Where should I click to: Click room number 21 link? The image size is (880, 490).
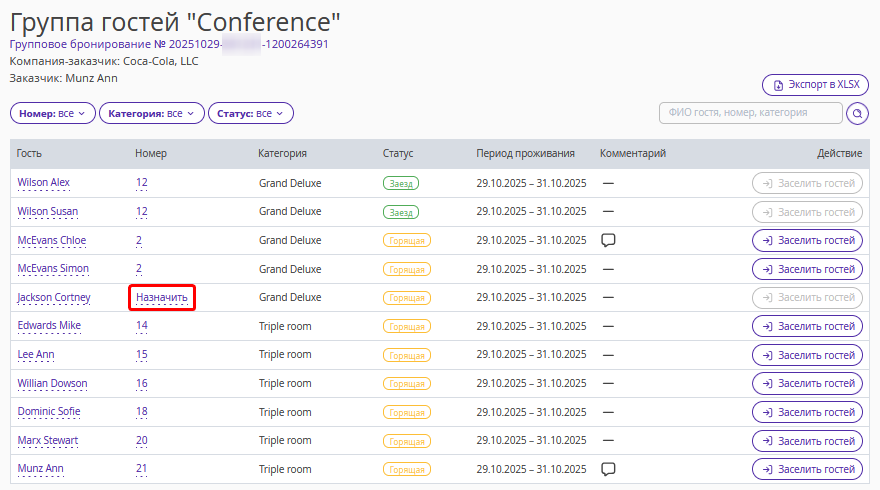coord(141,469)
